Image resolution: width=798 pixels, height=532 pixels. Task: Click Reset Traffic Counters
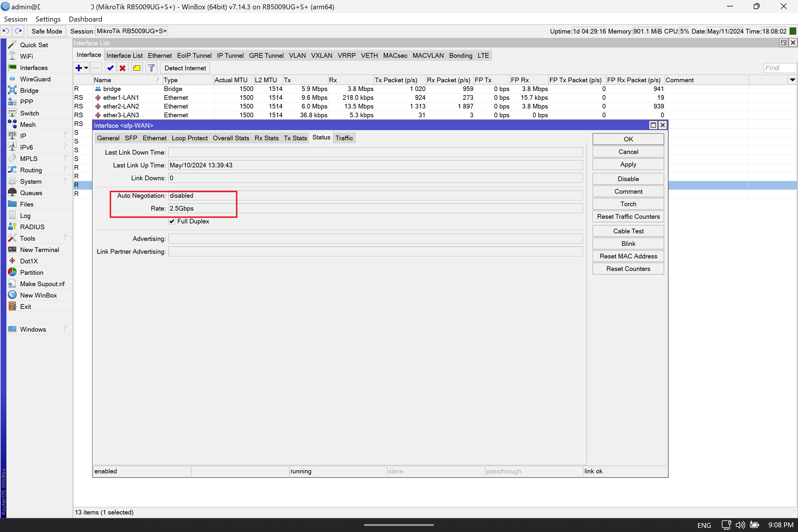click(x=628, y=216)
